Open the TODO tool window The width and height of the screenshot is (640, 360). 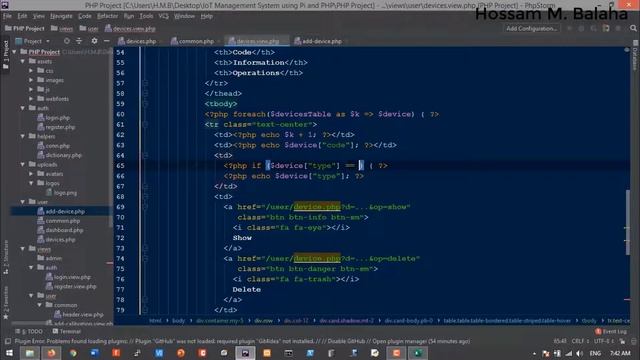(x=29, y=331)
